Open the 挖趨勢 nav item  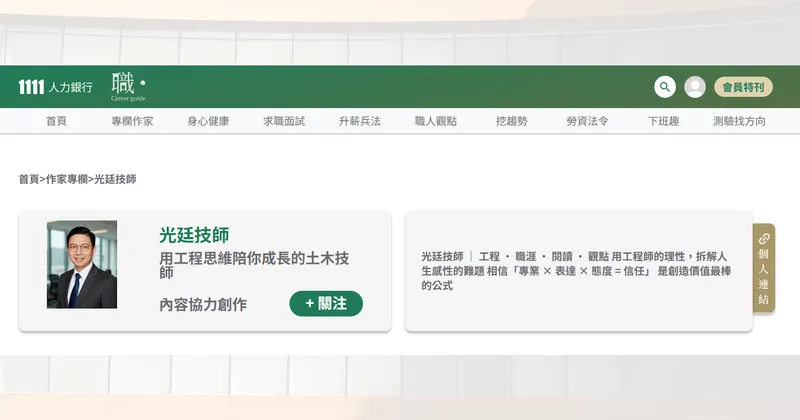(512, 121)
